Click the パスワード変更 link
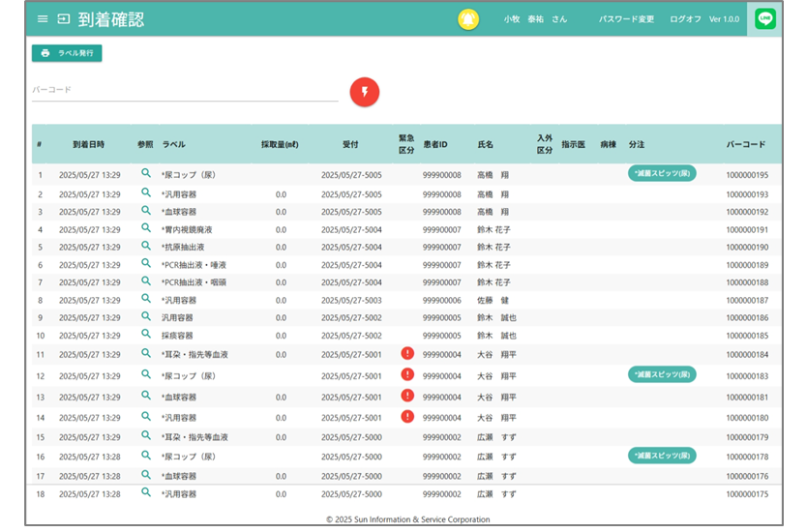This screenshot has width=807, height=532. 626,19
